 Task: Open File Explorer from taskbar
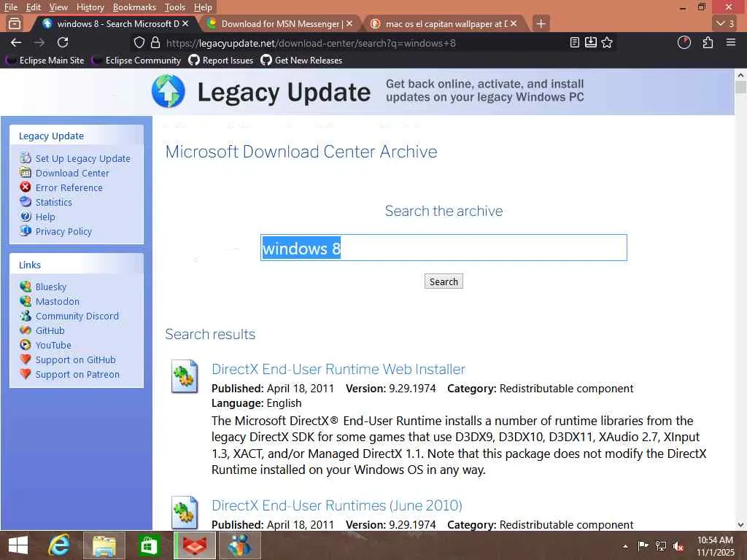[x=104, y=545]
